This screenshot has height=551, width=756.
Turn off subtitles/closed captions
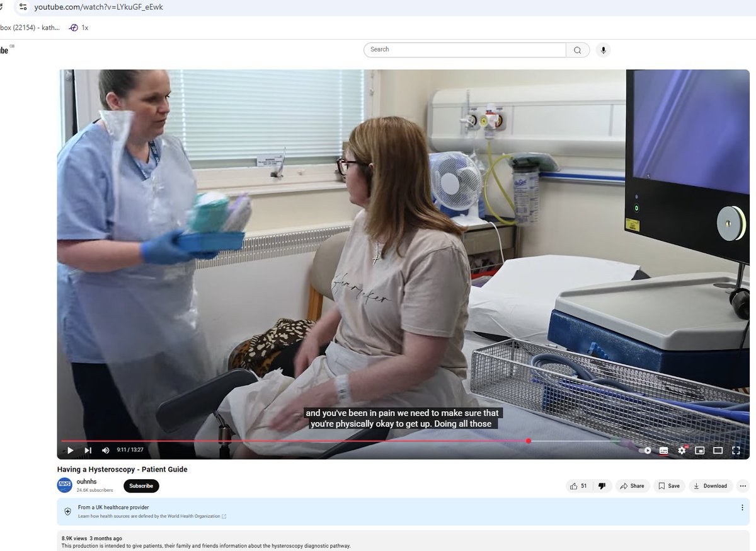click(663, 450)
